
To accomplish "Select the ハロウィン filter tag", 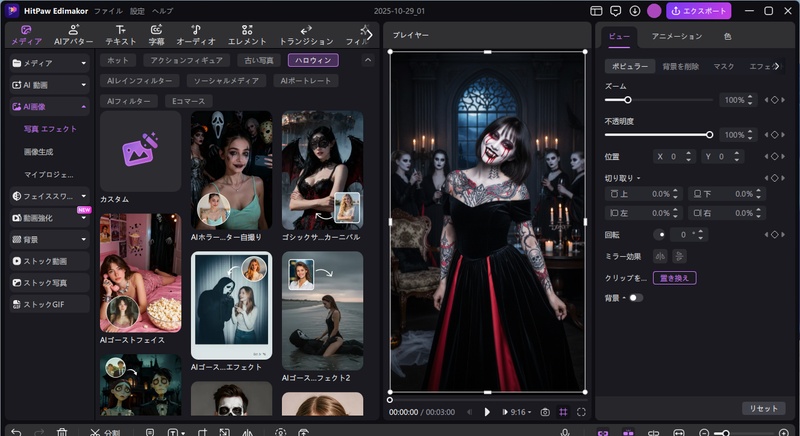I will [313, 60].
